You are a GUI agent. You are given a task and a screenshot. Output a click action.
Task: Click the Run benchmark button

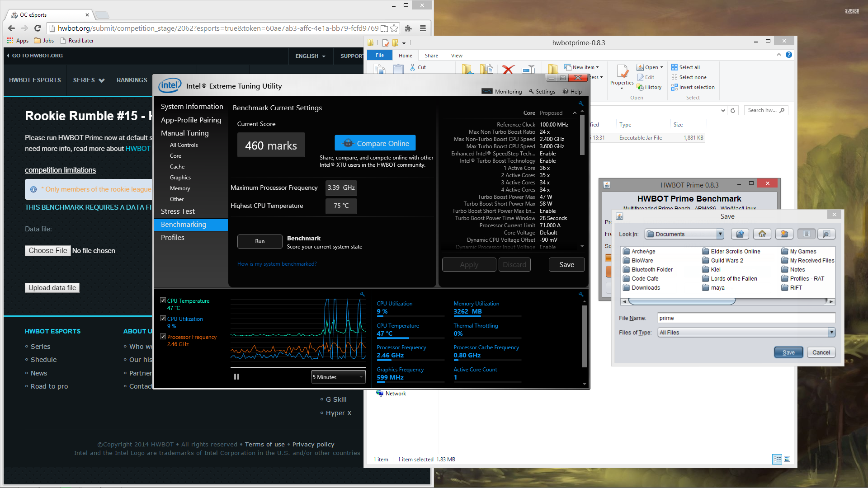coord(259,241)
